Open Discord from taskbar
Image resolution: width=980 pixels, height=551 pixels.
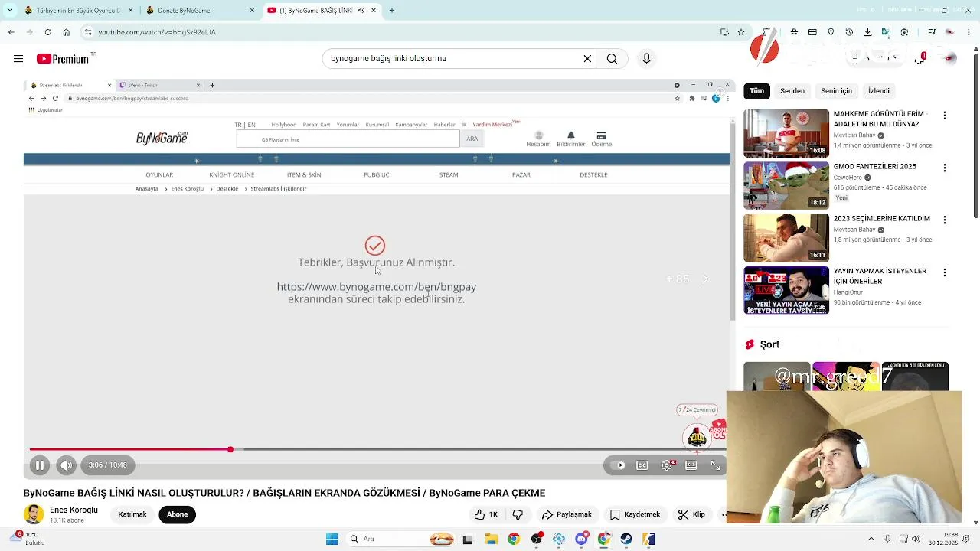581,539
